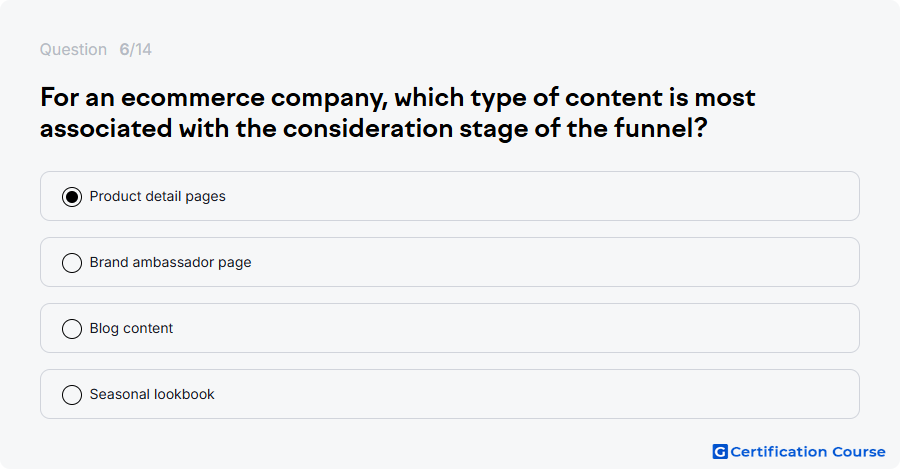Click 'consideration' in the question heading
This screenshot has width=900, height=469.
point(368,127)
